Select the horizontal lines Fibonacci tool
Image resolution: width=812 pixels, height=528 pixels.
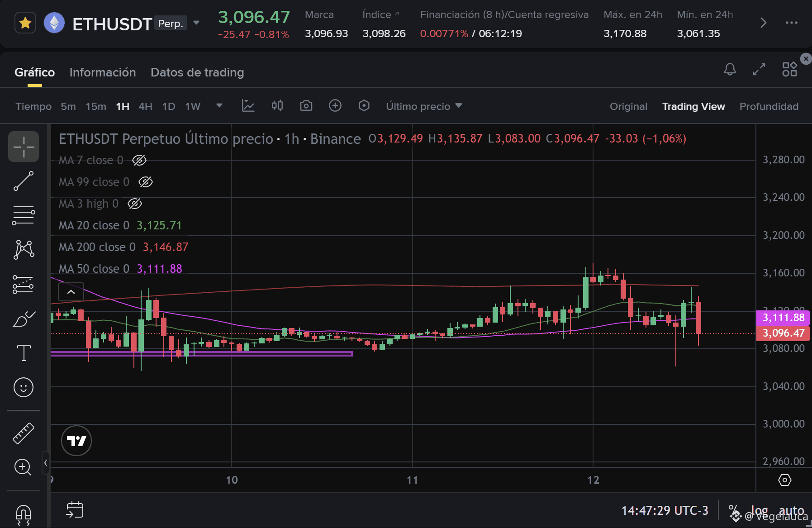24,215
